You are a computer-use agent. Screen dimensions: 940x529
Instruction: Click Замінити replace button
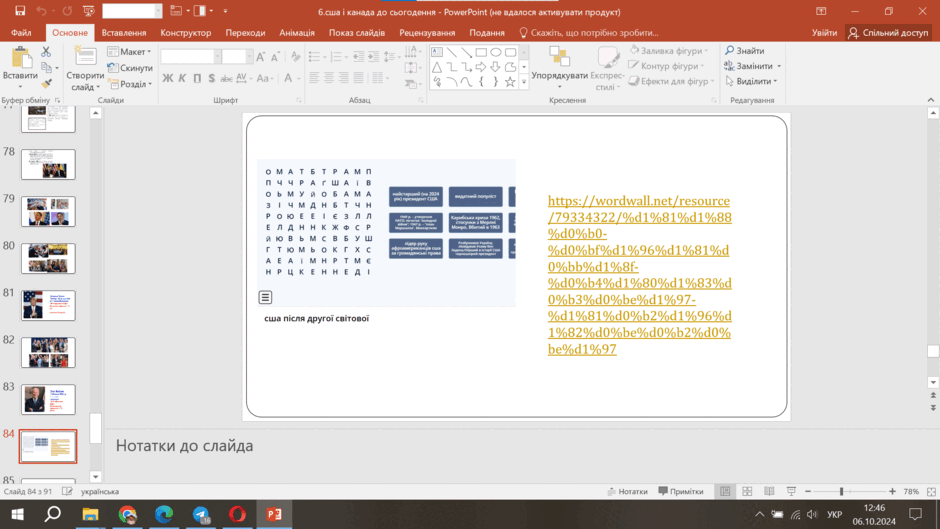click(752, 66)
